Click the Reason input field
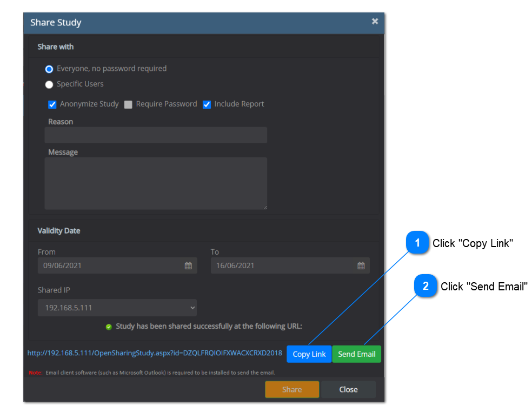532x412 pixels. pos(156,135)
